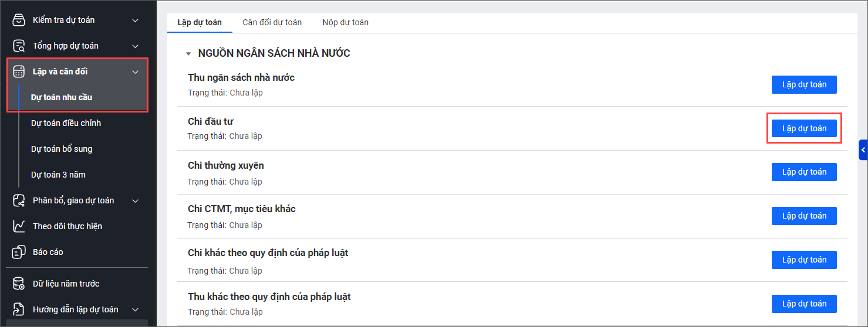The width and height of the screenshot is (868, 327).
Task: Click the Tổng hợp dự toán search icon
Action: pos(19,46)
